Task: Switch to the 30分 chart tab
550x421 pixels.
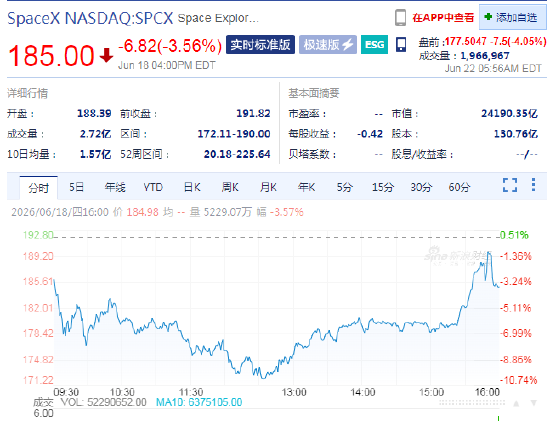Action: pyautogui.click(x=421, y=187)
